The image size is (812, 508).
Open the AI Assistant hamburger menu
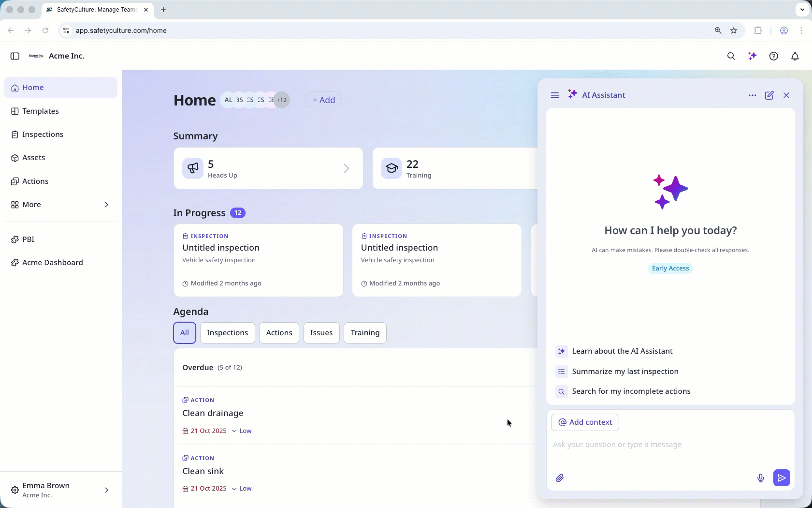tap(554, 95)
